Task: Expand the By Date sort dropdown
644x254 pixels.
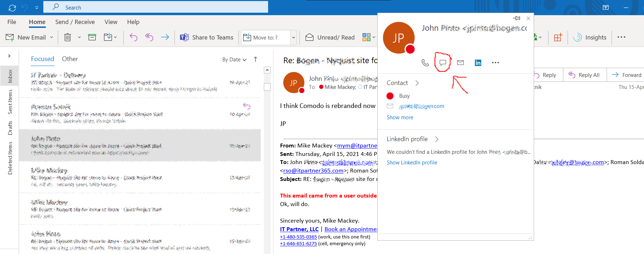Action: tap(234, 60)
